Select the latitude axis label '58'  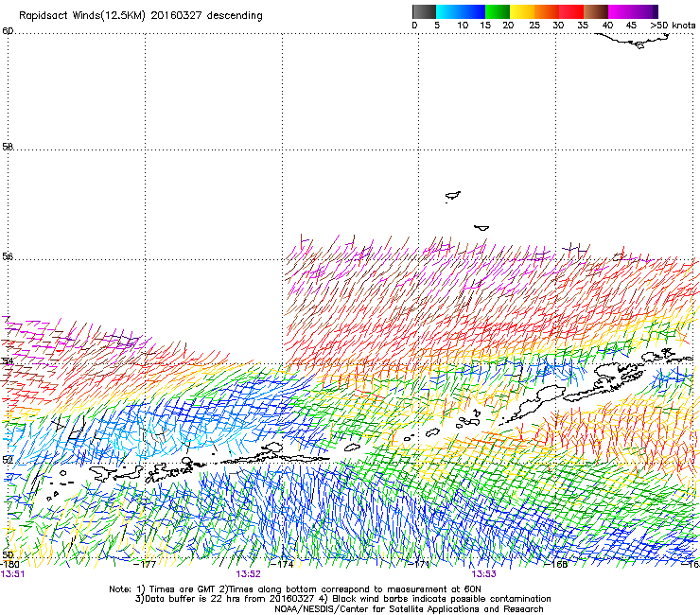8,147
